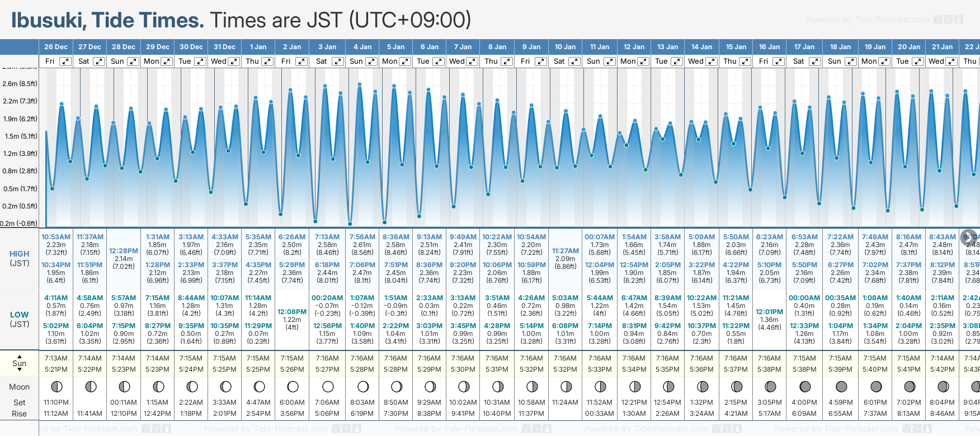Click tide graph peak point on 5 Jan

[x=394, y=87]
